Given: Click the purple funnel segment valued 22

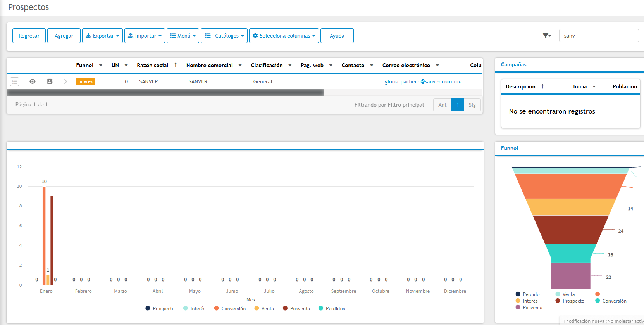Looking at the screenshot, I should point(570,275).
